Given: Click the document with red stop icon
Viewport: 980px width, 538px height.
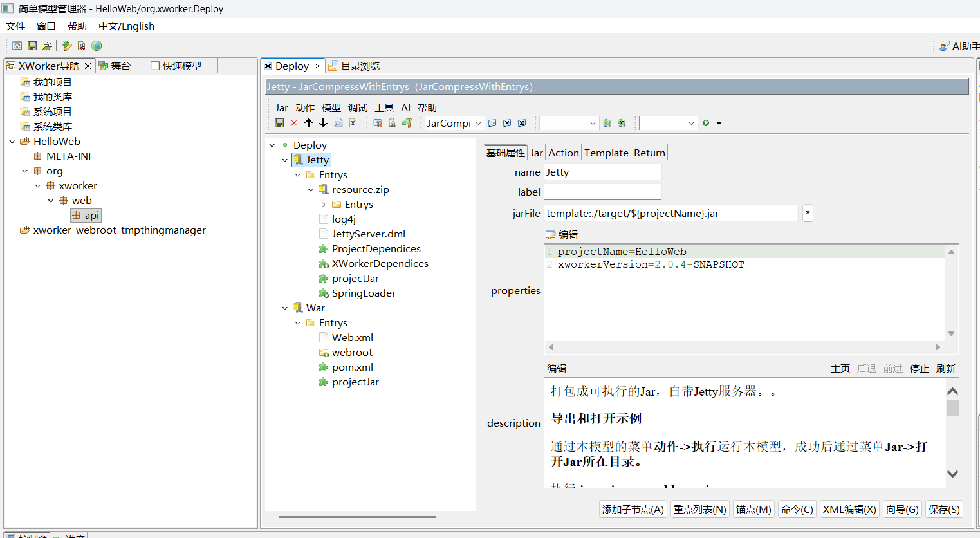Looking at the screenshot, I should pyautogui.click(x=82, y=46).
